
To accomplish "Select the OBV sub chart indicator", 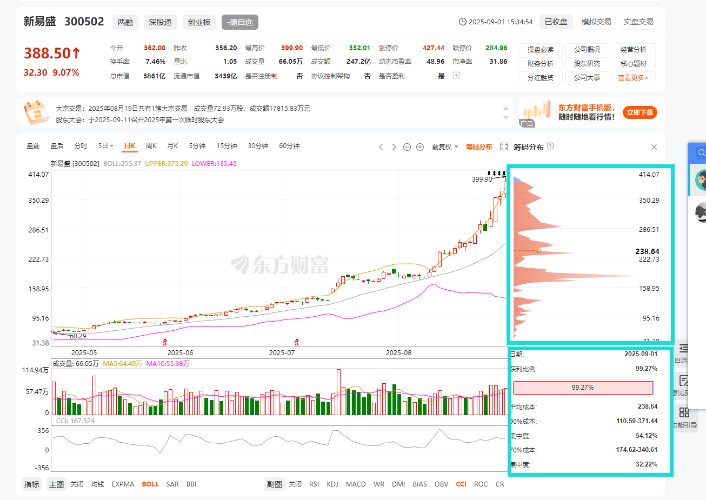I will click(x=441, y=484).
